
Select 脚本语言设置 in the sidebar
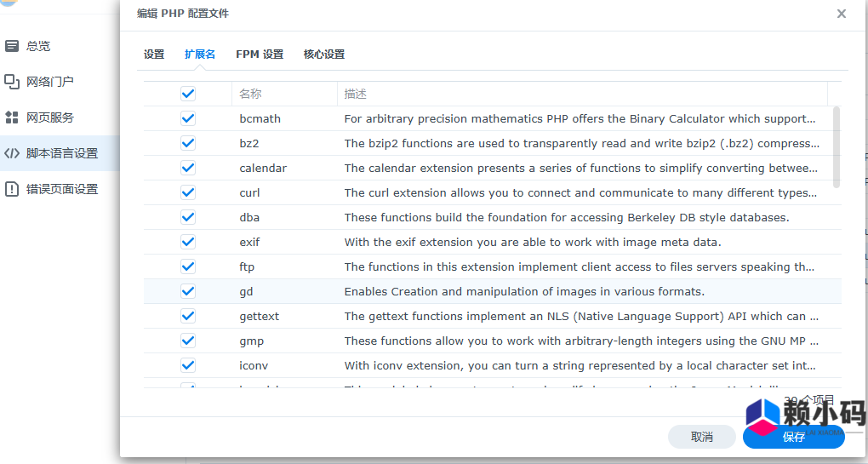click(62, 153)
